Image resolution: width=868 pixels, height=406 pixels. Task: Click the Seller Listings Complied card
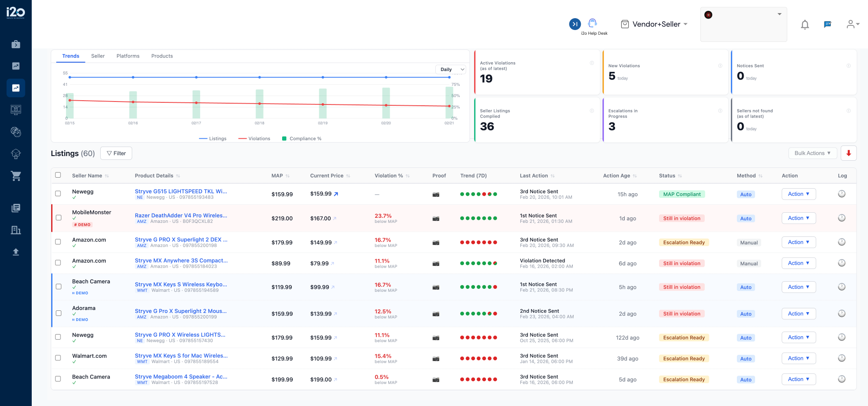[x=536, y=120]
